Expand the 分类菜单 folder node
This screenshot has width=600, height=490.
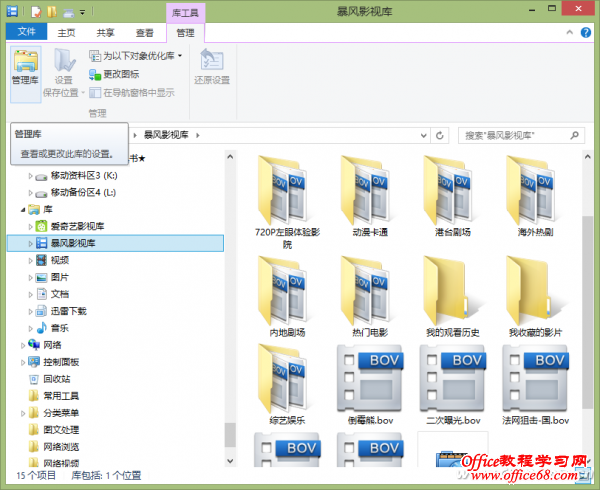(23, 413)
